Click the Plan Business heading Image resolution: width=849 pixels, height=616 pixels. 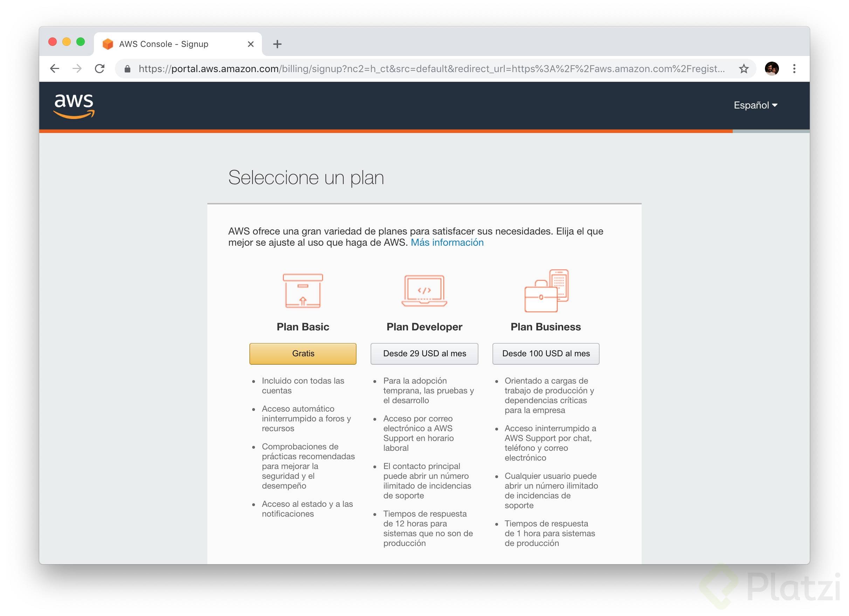[x=546, y=327]
